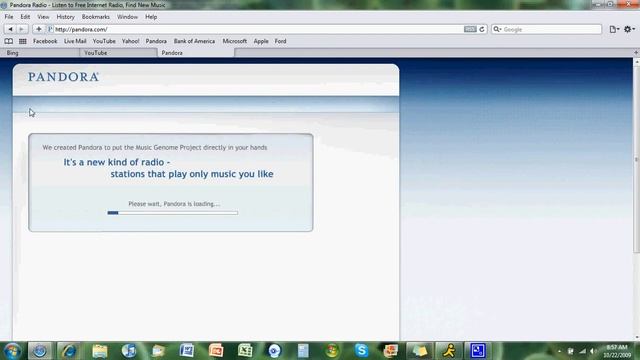Open the Windows Start menu orb

click(x=12, y=351)
